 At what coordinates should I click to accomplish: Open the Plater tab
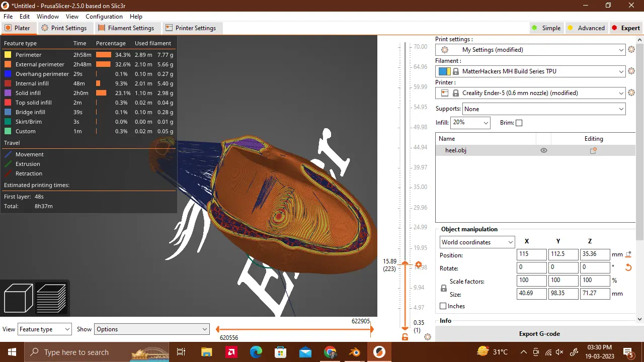click(x=18, y=28)
